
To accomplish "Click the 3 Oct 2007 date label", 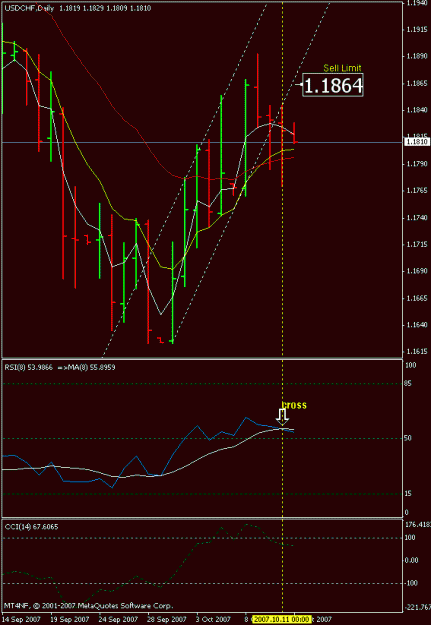I will pyautogui.click(x=214, y=619).
